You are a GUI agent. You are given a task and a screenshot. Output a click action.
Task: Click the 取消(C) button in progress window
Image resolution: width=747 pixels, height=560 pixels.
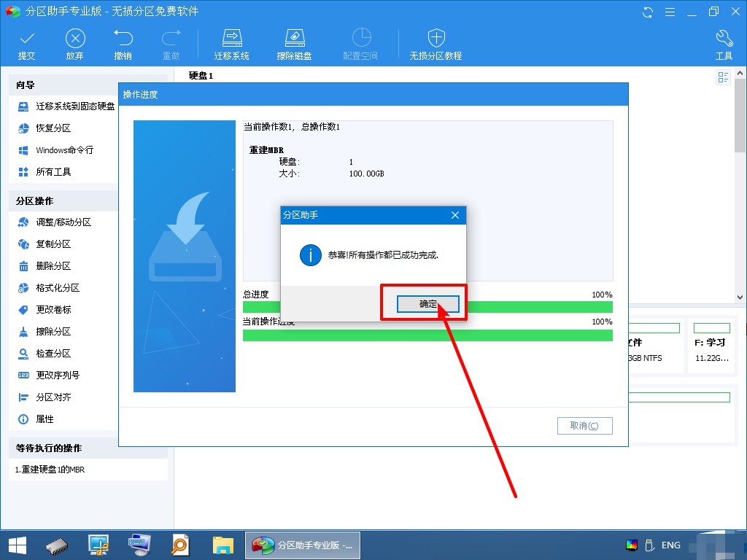click(x=584, y=426)
